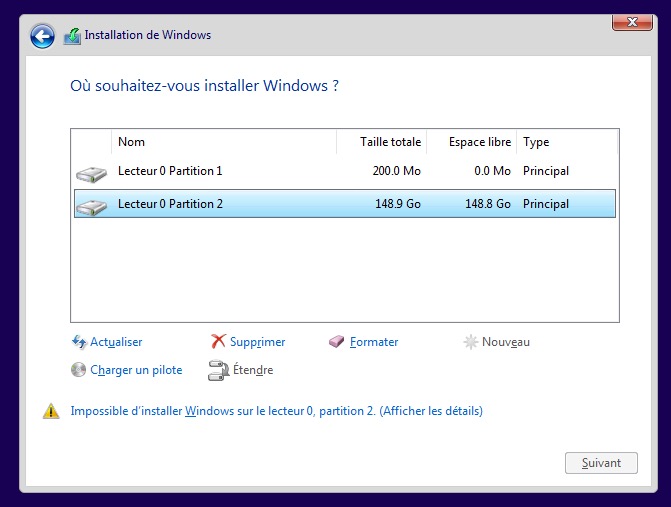Open the Impossible d'installer Windows details message
Screen dimensions: 671x507
pyautogui.click(x=276, y=411)
